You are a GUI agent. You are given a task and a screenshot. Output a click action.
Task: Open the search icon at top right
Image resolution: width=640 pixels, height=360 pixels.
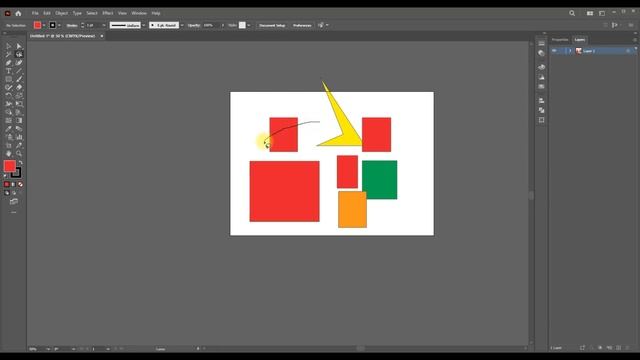(x=572, y=13)
